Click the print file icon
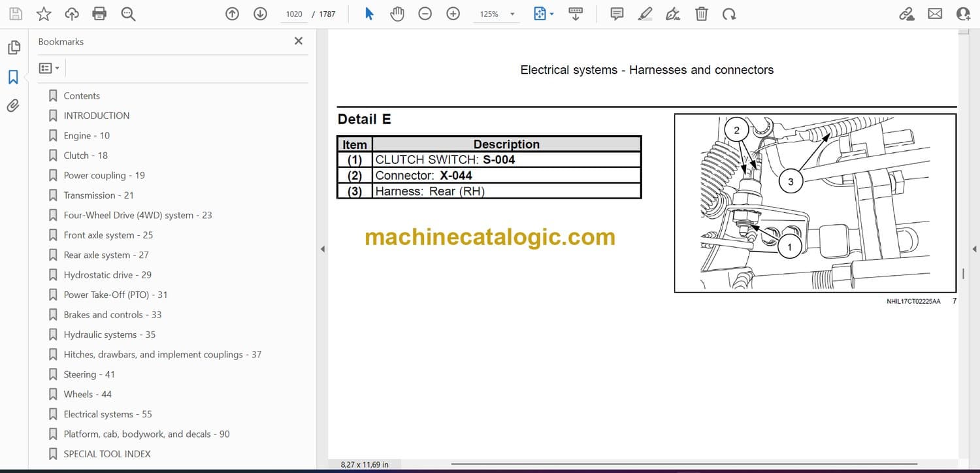This screenshot has height=473, width=980. click(99, 14)
